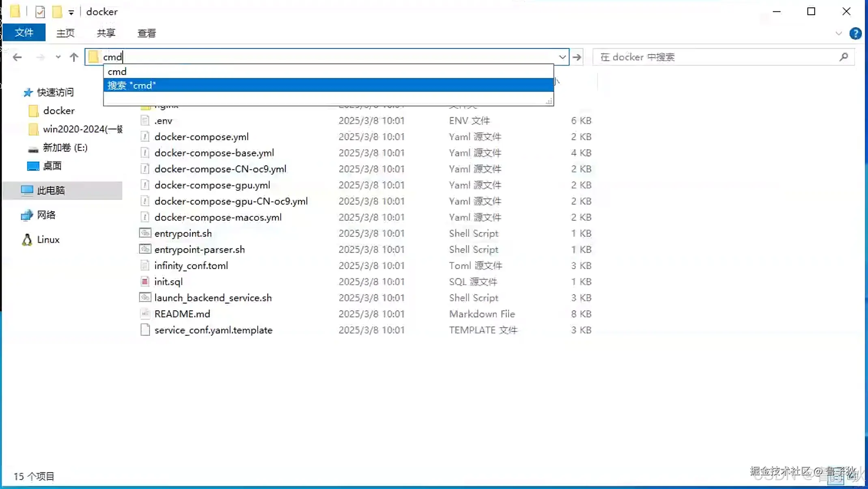
Task: Select the init.sql file icon
Action: coord(145,281)
